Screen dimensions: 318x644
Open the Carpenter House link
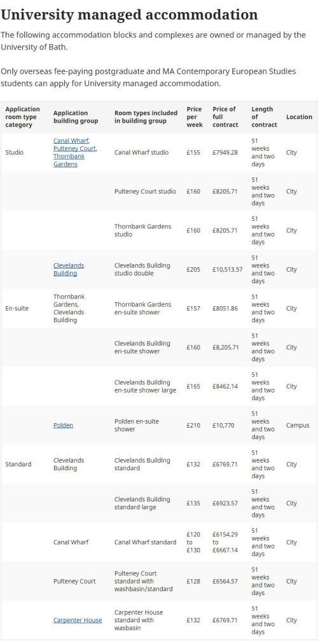78,620
